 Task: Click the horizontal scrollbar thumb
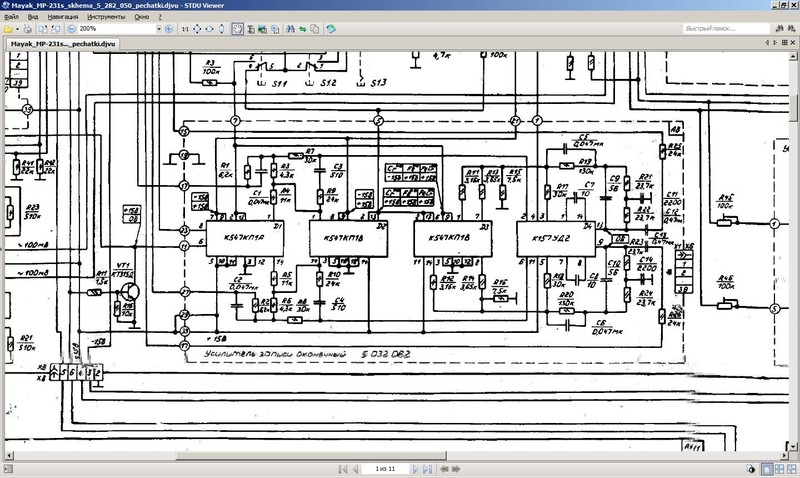click(311, 456)
